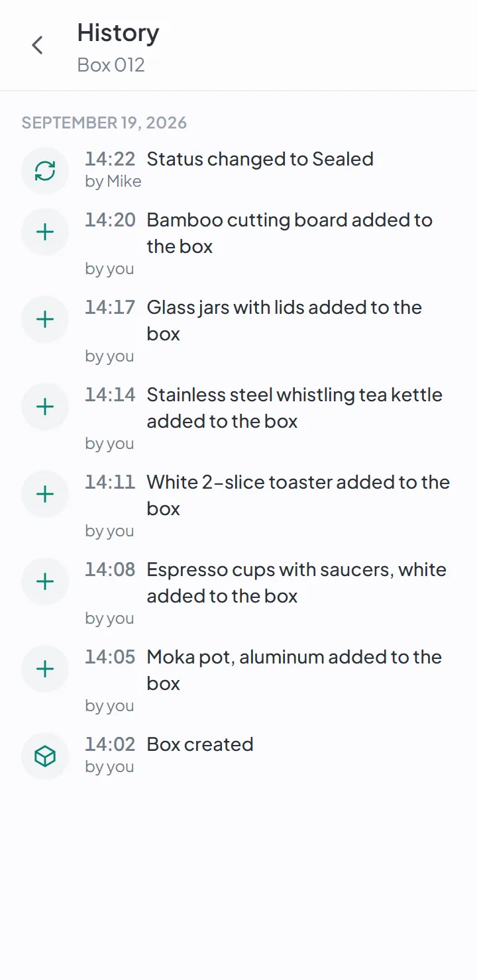Click the box icon next to Box created
The height and width of the screenshot is (980, 477).
coord(45,756)
